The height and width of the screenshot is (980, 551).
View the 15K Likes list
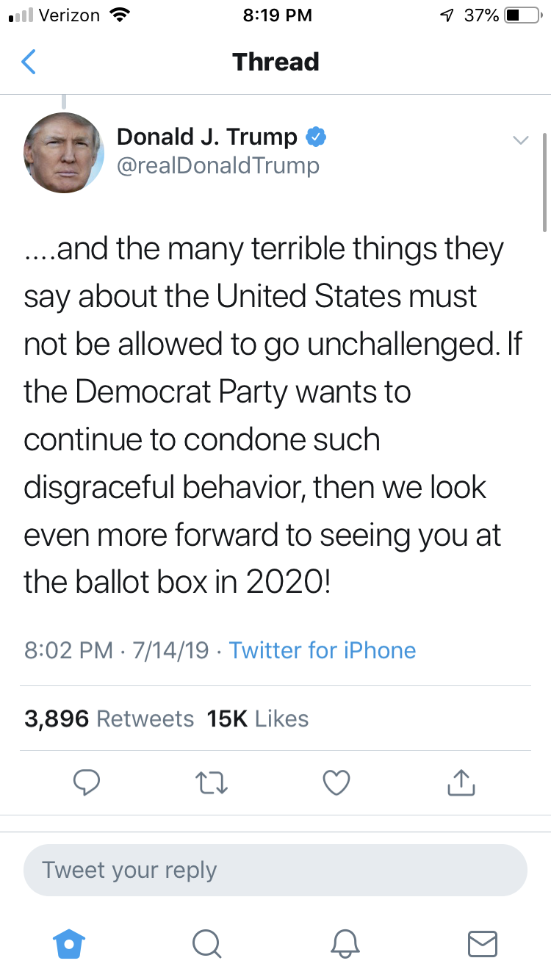coord(258,718)
